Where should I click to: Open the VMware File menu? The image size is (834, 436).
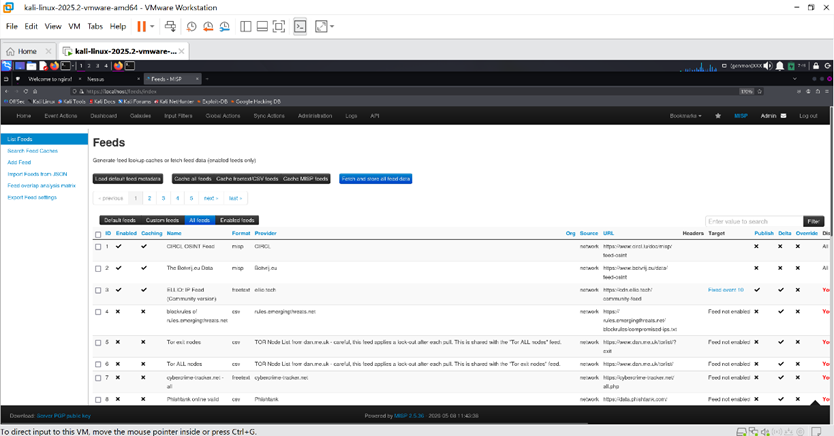12,26
